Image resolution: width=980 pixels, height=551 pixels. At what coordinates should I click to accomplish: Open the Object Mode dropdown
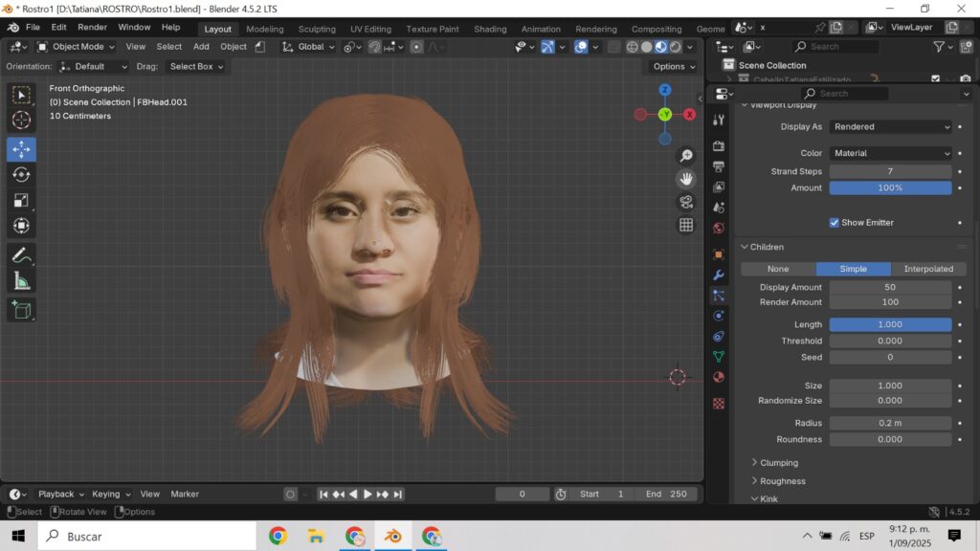tap(77, 46)
